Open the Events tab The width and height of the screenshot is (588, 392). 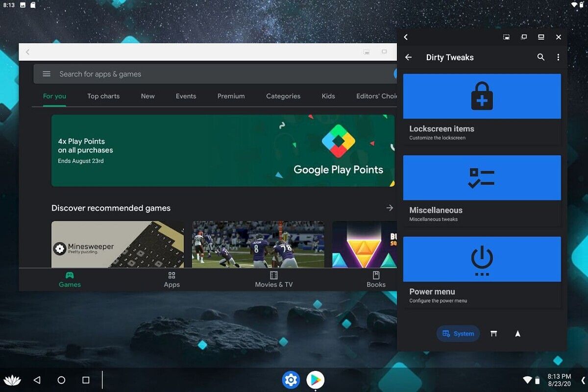186,96
